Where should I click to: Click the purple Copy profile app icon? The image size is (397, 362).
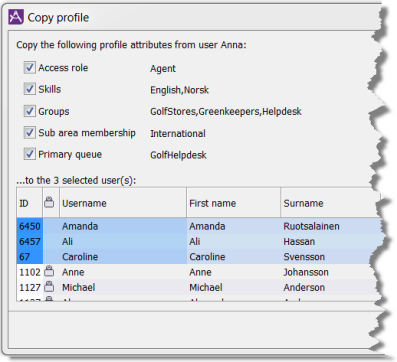point(16,17)
